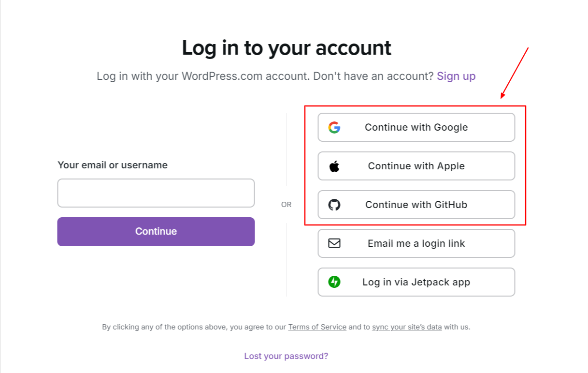Choose Log in via Jetpack app
Screen dimensions: 588x373
pos(416,282)
